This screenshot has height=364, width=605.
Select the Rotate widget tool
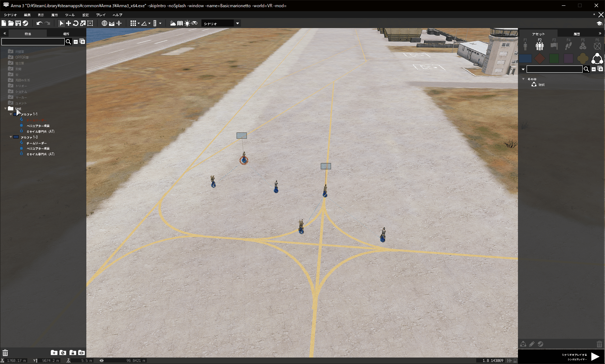click(76, 23)
